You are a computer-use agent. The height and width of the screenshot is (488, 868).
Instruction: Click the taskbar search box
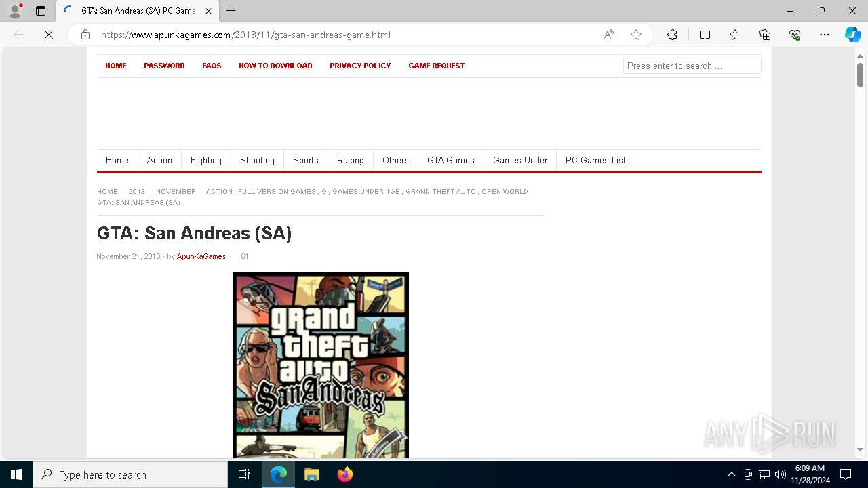130,474
